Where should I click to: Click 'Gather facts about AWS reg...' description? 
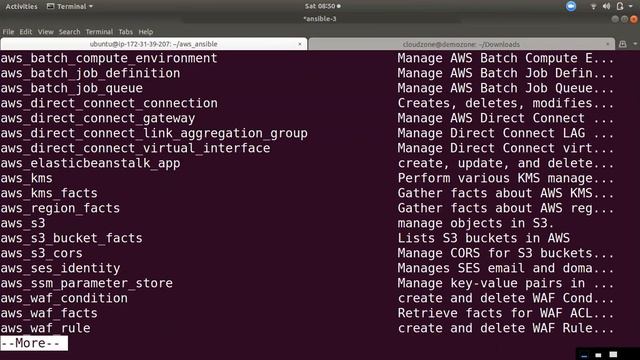click(506, 209)
